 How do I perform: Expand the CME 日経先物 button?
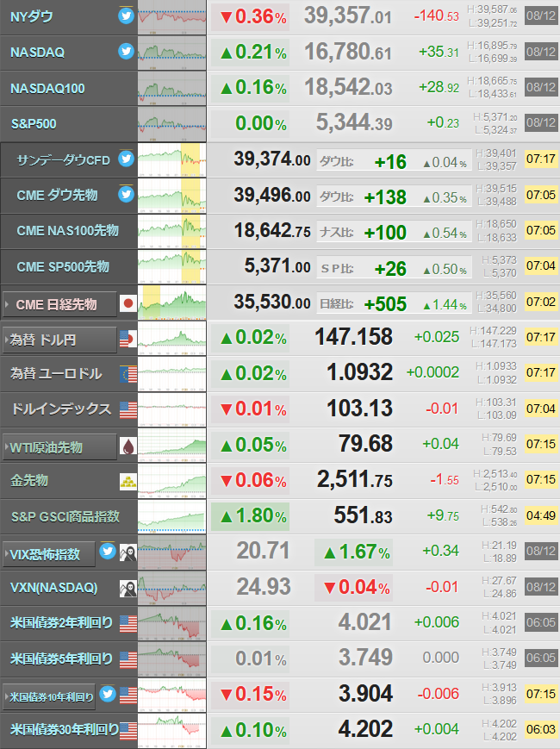click(x=59, y=304)
